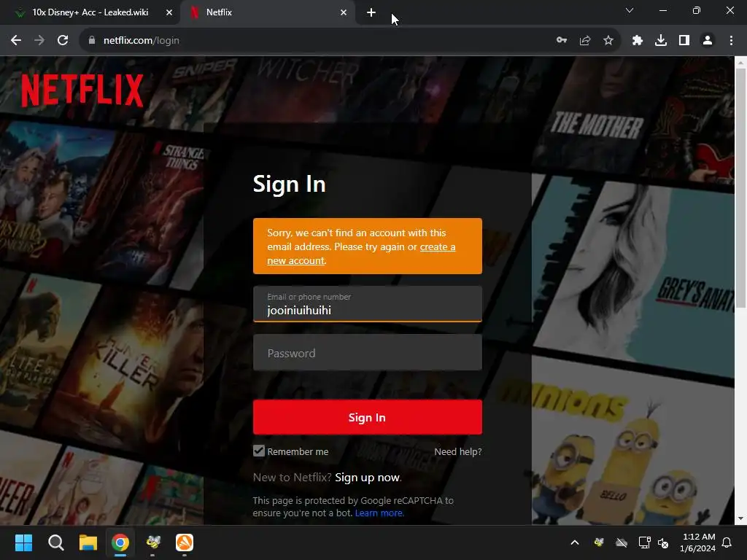The height and width of the screenshot is (560, 747).
Task: Open the Chrome profile avatar
Action: (x=708, y=41)
